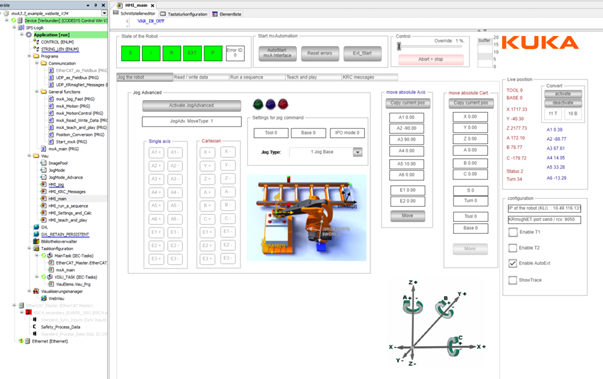Viewport: 603px width, 379px height.
Task: Click the CONTROL (ENUM) icon in tree
Action: 36,42
